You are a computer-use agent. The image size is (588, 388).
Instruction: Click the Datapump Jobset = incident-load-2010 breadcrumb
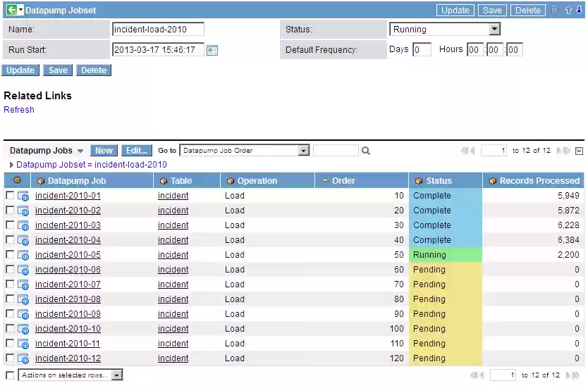coord(92,165)
